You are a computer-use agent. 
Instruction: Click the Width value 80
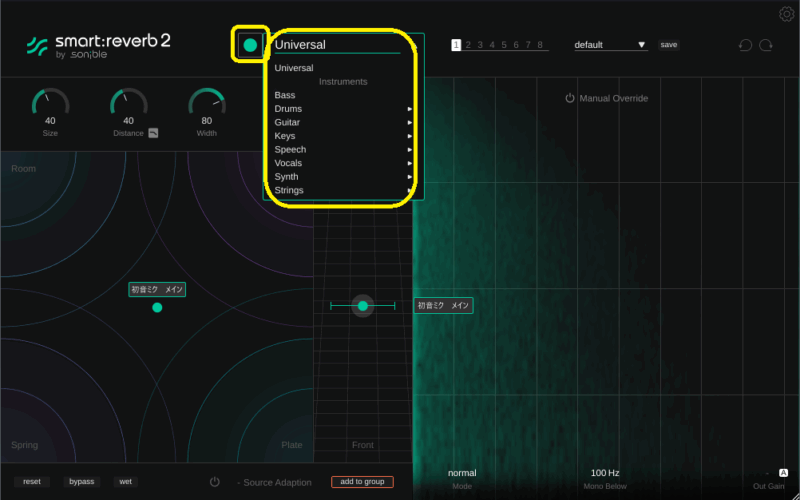(x=207, y=121)
